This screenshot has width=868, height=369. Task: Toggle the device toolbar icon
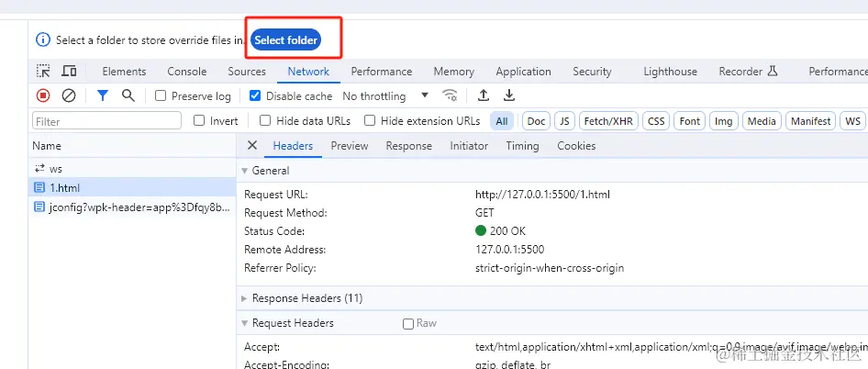(69, 71)
